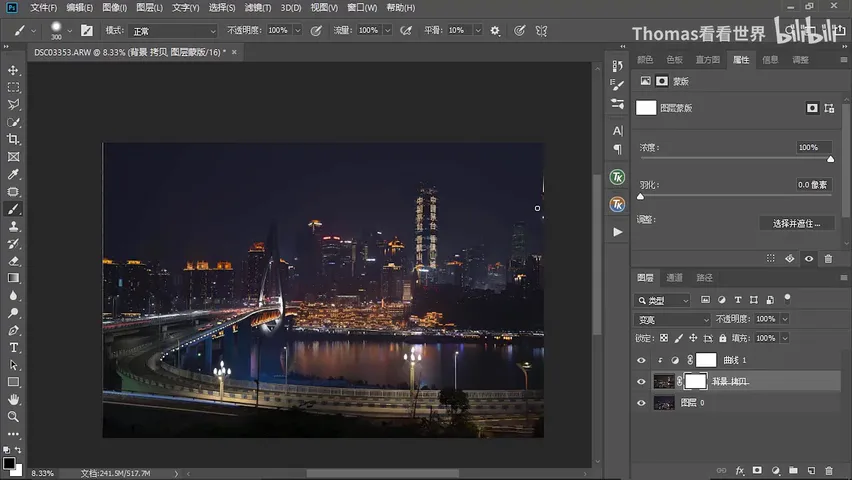Select the Dodge tool
This screenshot has width=852, height=480.
(x=13, y=313)
